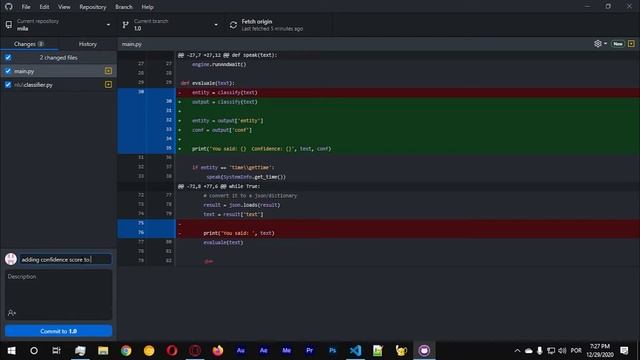Viewport: 640px width, 360px height.
Task: Open the Edit menu
Action: tap(44, 7)
